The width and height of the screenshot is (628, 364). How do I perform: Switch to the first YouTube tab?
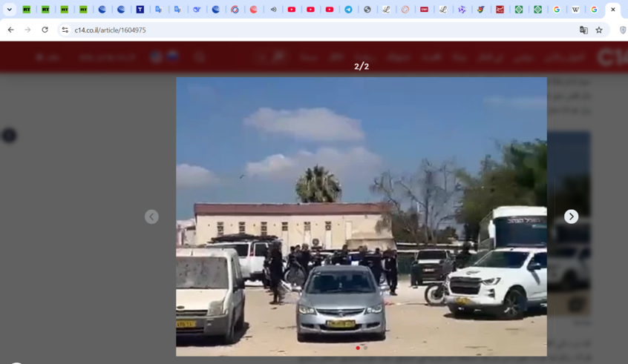coord(292,9)
